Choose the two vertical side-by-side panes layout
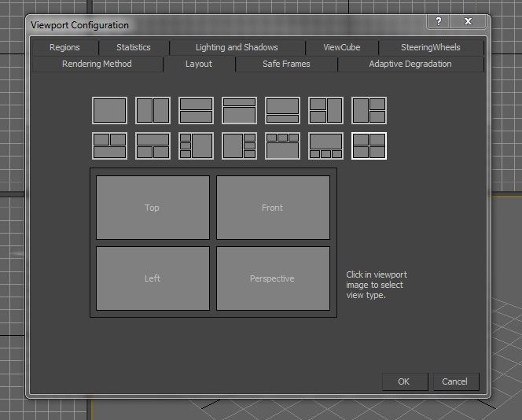The height and width of the screenshot is (420, 522). pyautogui.click(x=153, y=111)
